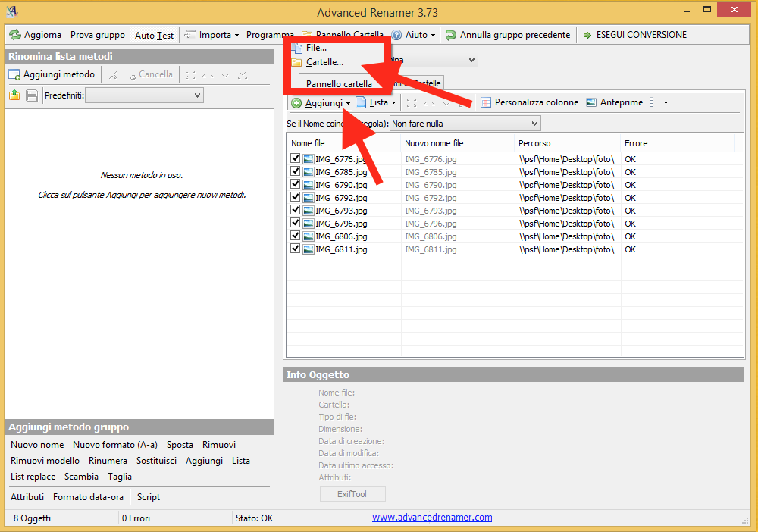Add the Rinumera method
The image size is (758, 532).
(x=108, y=461)
